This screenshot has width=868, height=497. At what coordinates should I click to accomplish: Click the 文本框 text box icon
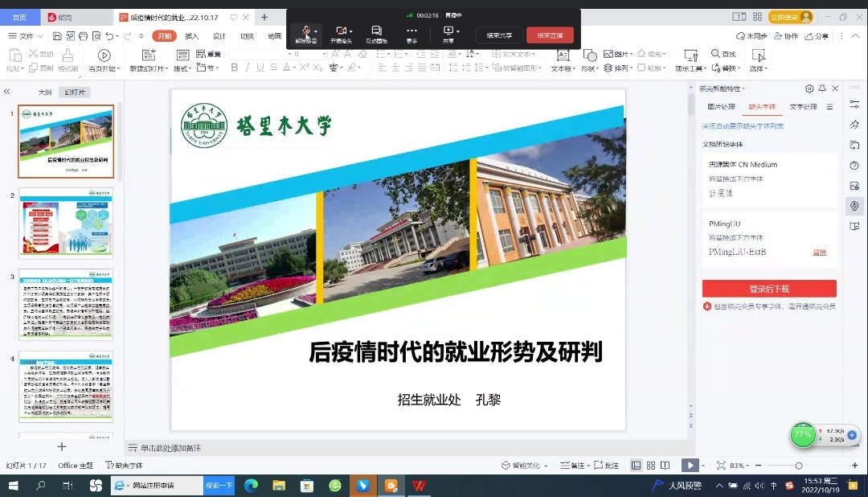[561, 55]
